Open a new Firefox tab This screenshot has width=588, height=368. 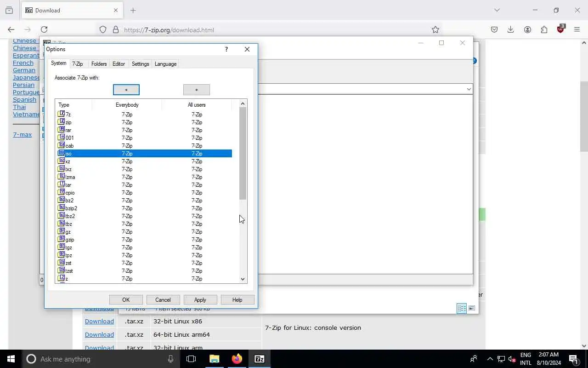pos(133,10)
